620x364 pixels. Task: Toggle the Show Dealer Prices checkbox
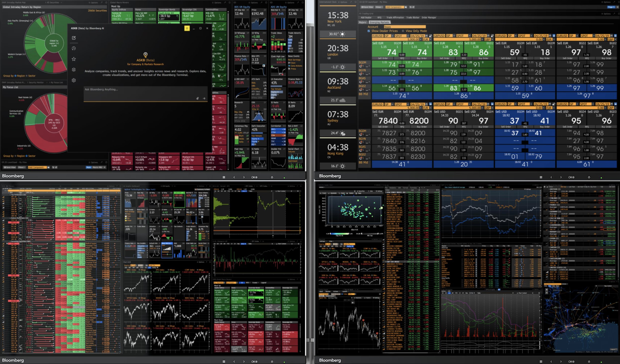pos(369,31)
